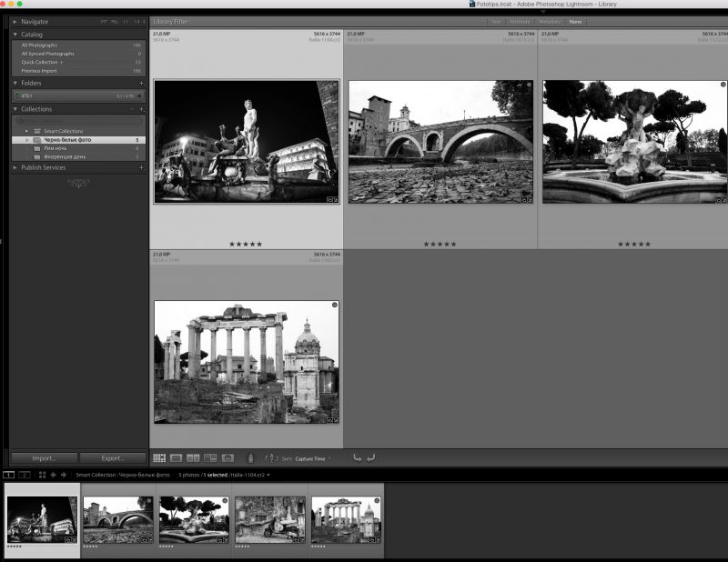Select Previous Import in Catalog
Screen dimensions: 728x562
pos(78,71)
